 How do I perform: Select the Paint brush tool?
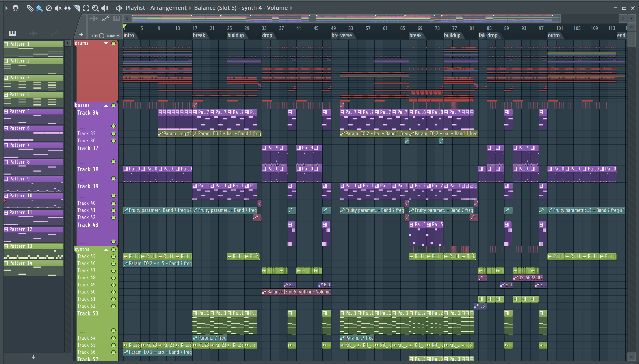[x=39, y=8]
